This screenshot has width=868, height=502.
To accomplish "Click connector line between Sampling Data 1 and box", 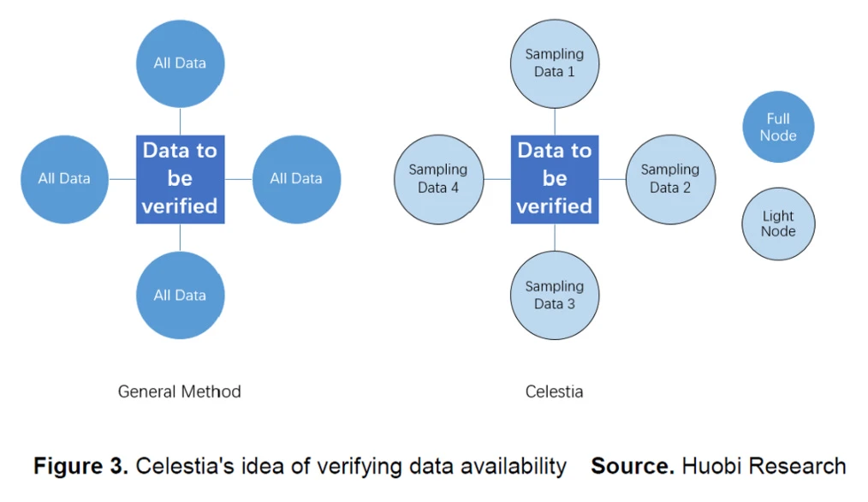I will 555,121.
